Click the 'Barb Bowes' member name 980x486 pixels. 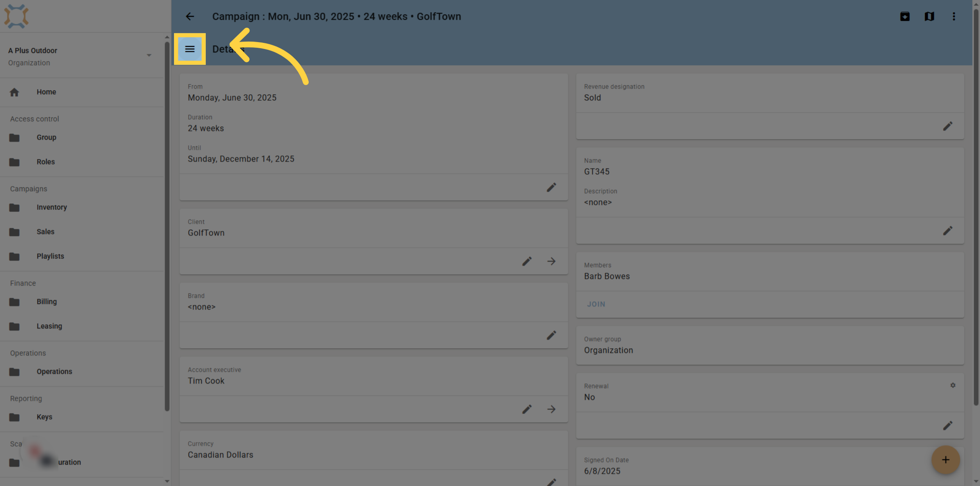coord(607,276)
